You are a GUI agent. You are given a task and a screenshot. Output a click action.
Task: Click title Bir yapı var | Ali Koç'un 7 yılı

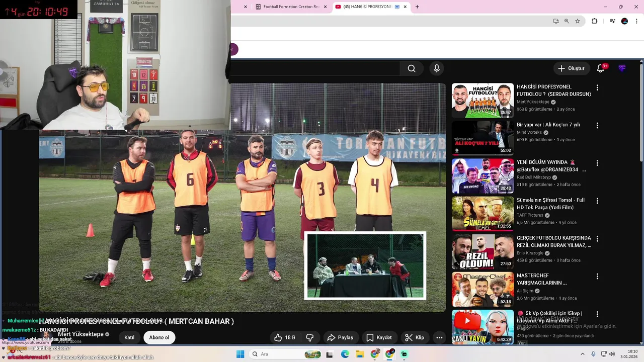tap(548, 125)
